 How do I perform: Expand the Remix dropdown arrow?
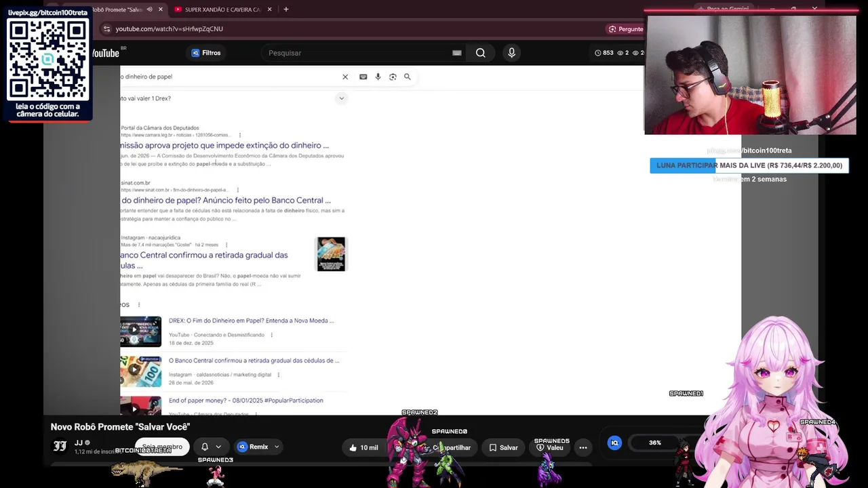point(277,447)
